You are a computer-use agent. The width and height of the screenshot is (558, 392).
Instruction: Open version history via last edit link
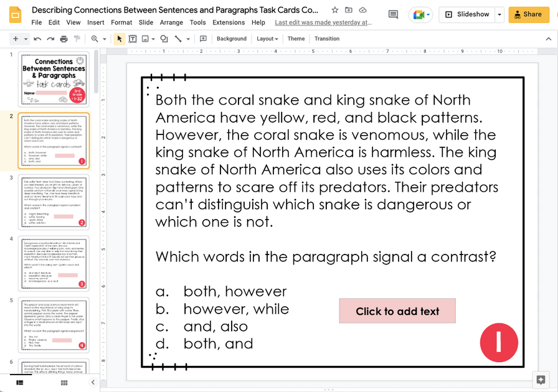click(323, 22)
